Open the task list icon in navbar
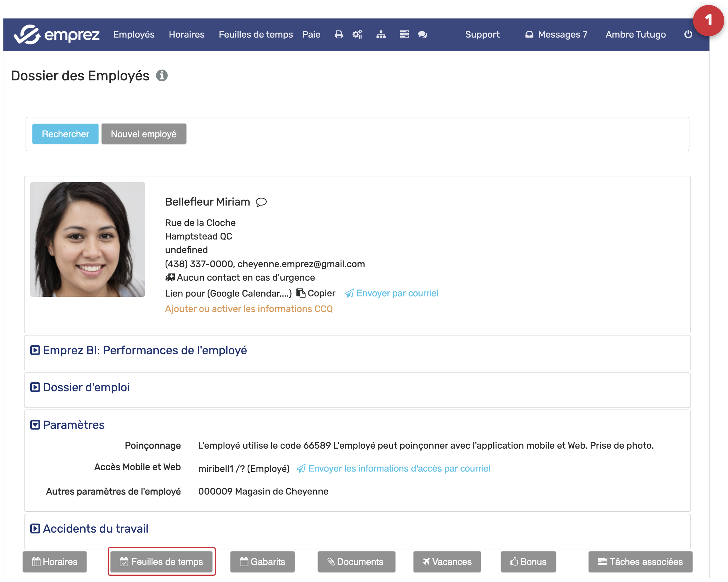 point(404,35)
